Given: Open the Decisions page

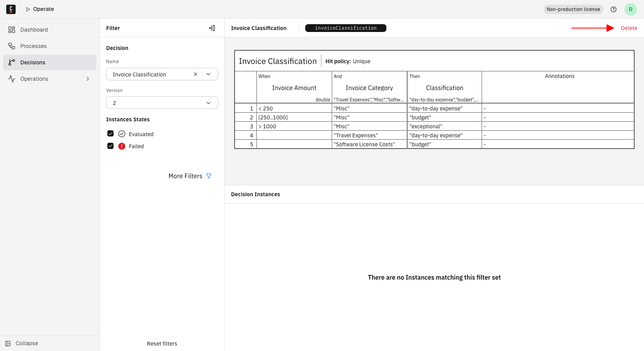Looking at the screenshot, I should [x=50, y=62].
